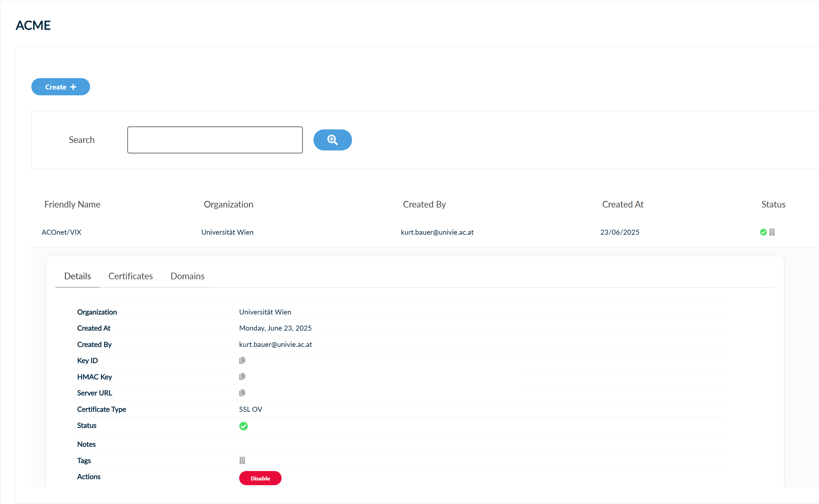The width and height of the screenshot is (819, 504).
Task: Click the Created At column header
Action: pos(623,204)
